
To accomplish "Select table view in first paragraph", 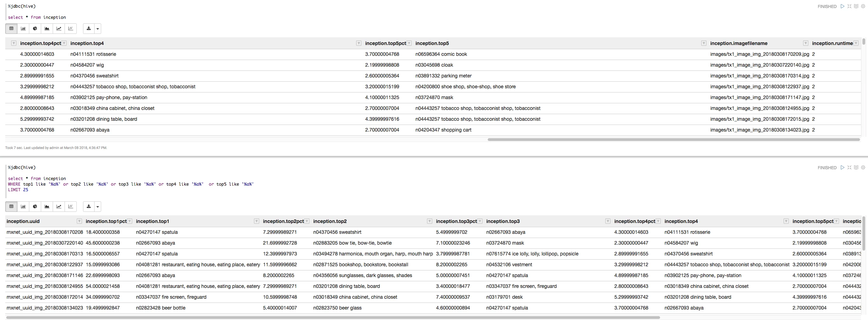I will pyautogui.click(x=11, y=29).
